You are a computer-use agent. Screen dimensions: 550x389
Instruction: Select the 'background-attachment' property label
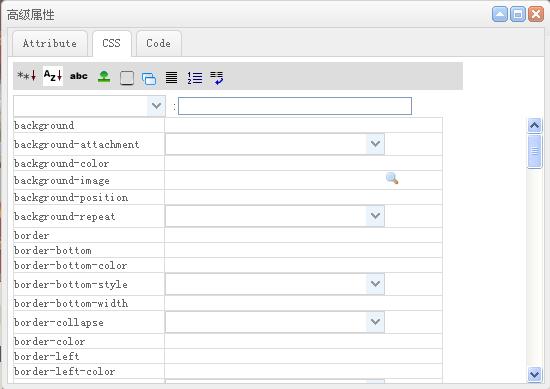76,144
